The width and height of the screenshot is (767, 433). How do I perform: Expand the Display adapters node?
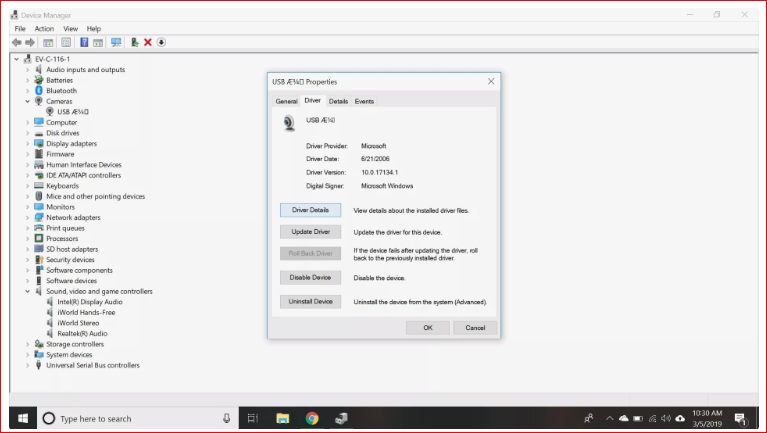click(x=28, y=144)
